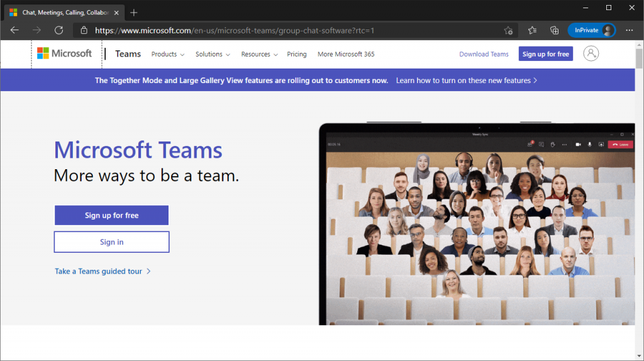Click Learn how to turn on these new features
644x361 pixels.
[467, 81]
